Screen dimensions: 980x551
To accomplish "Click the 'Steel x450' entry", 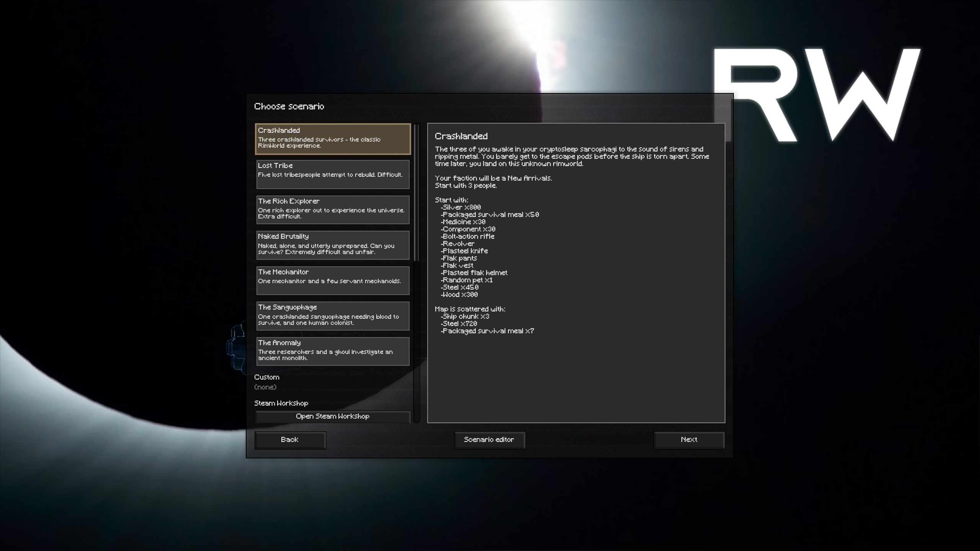I will click(x=460, y=287).
